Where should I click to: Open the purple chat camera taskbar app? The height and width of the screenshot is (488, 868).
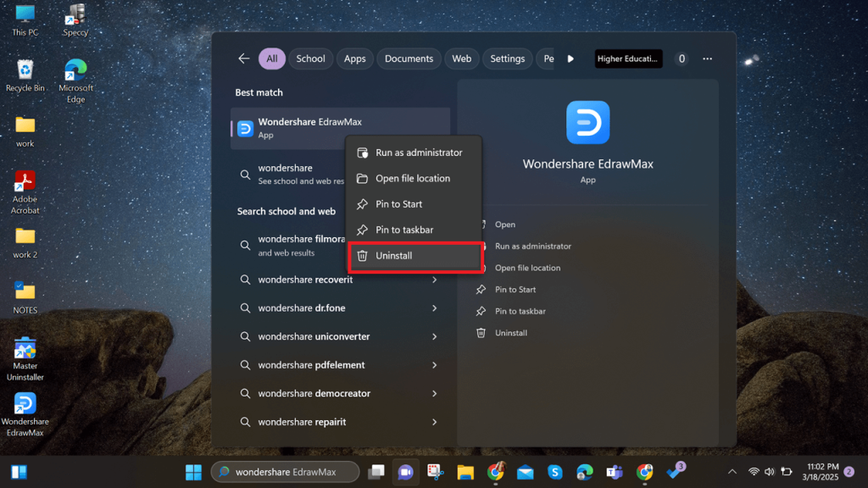406,472
